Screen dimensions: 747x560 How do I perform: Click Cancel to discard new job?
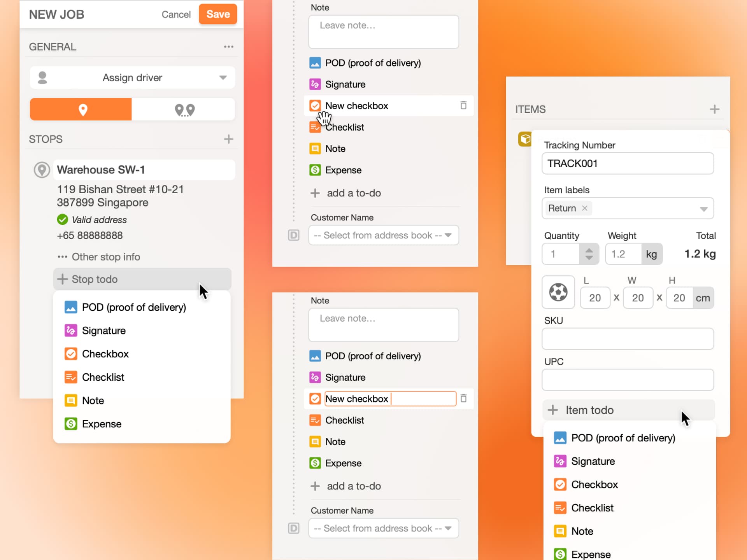(x=177, y=14)
